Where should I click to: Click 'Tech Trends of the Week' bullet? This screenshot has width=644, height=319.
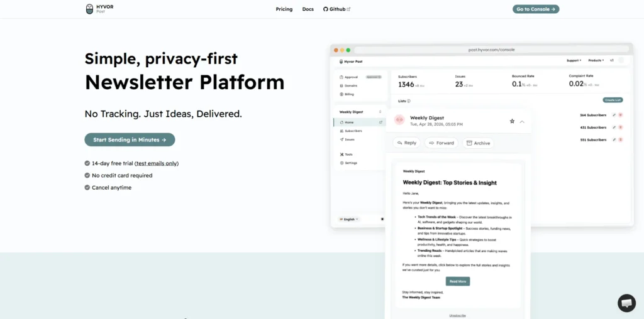(436, 217)
